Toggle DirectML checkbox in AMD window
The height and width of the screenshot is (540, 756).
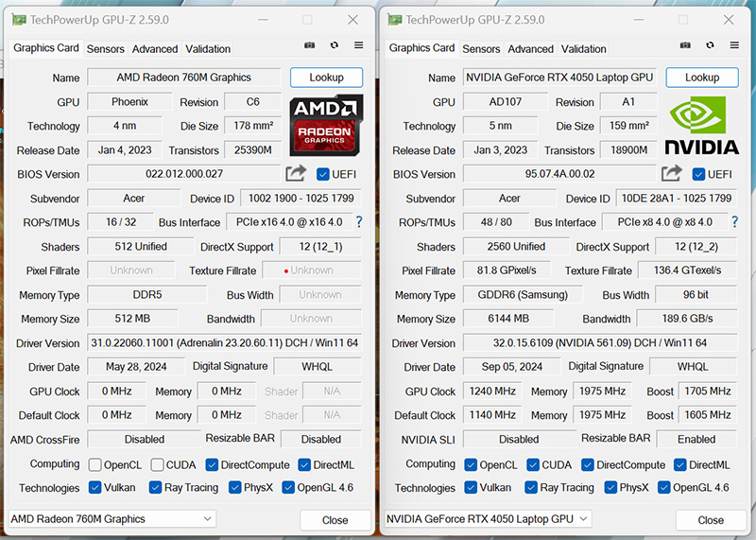tap(304, 464)
